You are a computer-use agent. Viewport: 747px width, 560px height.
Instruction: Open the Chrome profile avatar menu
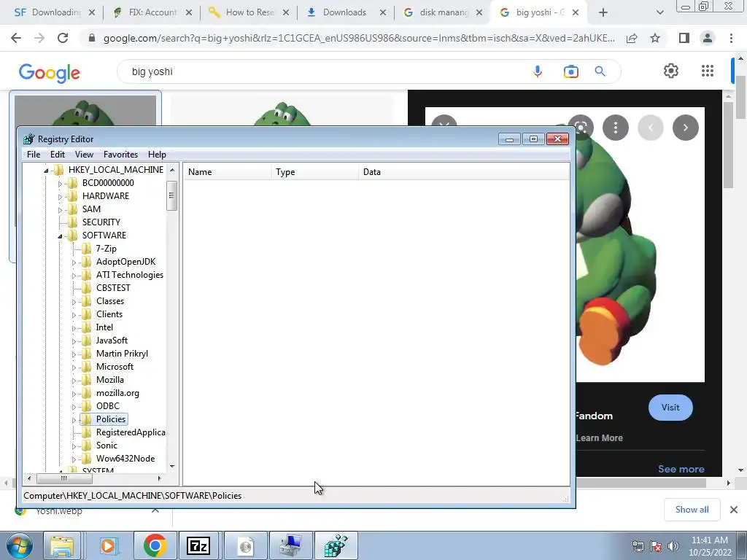click(x=708, y=38)
